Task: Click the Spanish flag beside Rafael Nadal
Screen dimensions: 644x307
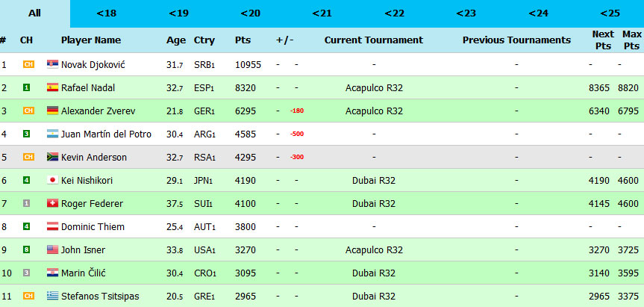Action: pyautogui.click(x=52, y=88)
